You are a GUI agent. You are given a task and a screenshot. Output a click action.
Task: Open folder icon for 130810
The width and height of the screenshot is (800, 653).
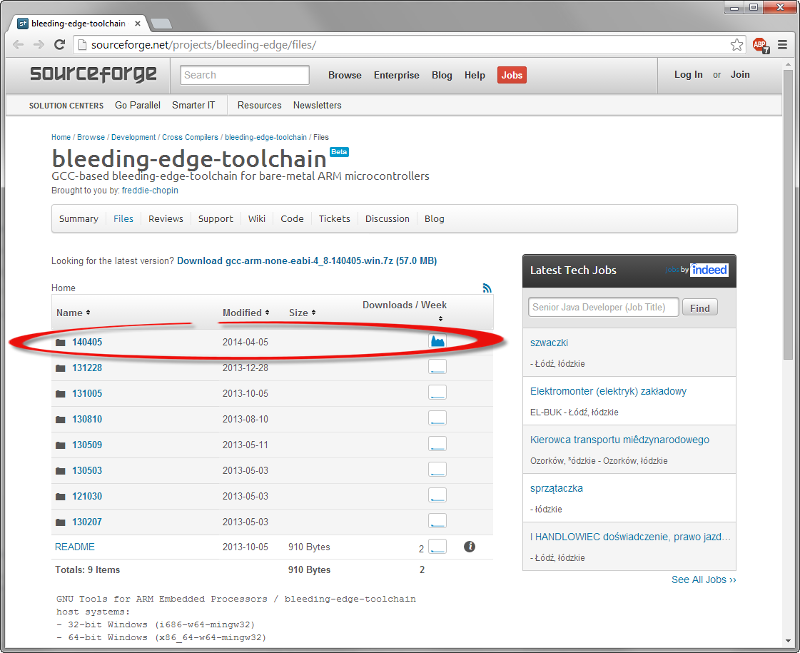61,419
